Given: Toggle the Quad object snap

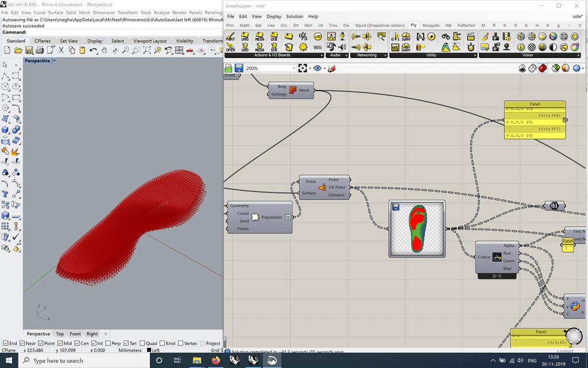Looking at the screenshot, I should click(142, 343).
